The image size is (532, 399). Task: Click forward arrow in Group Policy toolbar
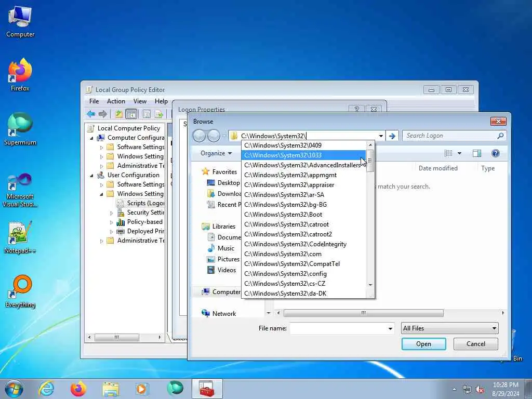point(103,114)
